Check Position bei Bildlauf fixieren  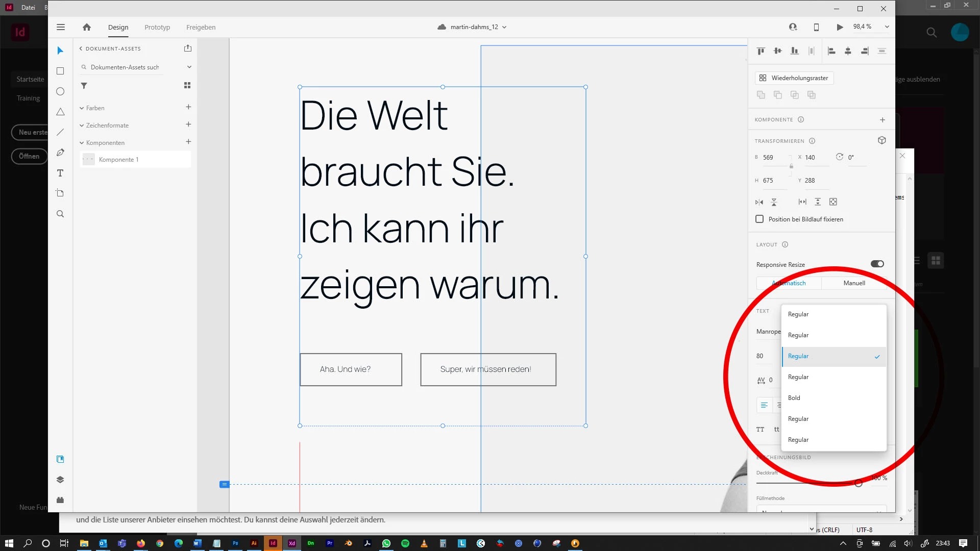point(759,219)
